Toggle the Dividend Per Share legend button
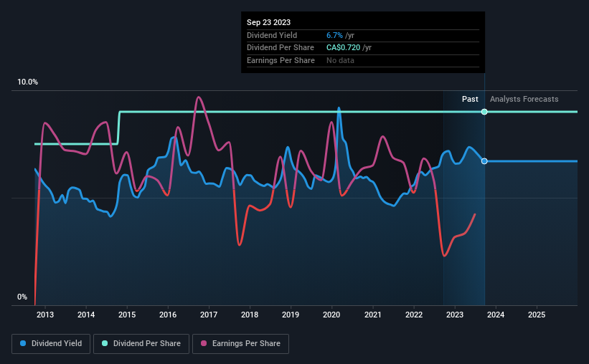This screenshot has width=589, height=364. [x=141, y=344]
